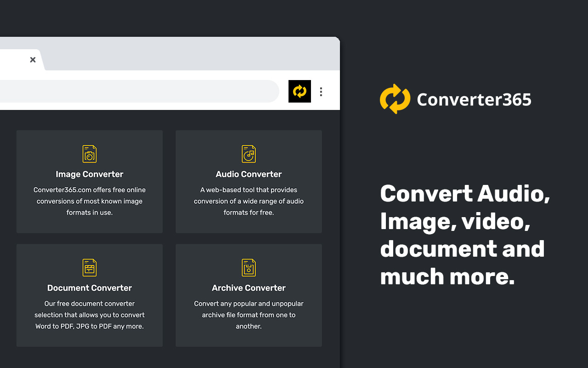Open the Image Converter heading
588x368 pixels.
(x=90, y=174)
